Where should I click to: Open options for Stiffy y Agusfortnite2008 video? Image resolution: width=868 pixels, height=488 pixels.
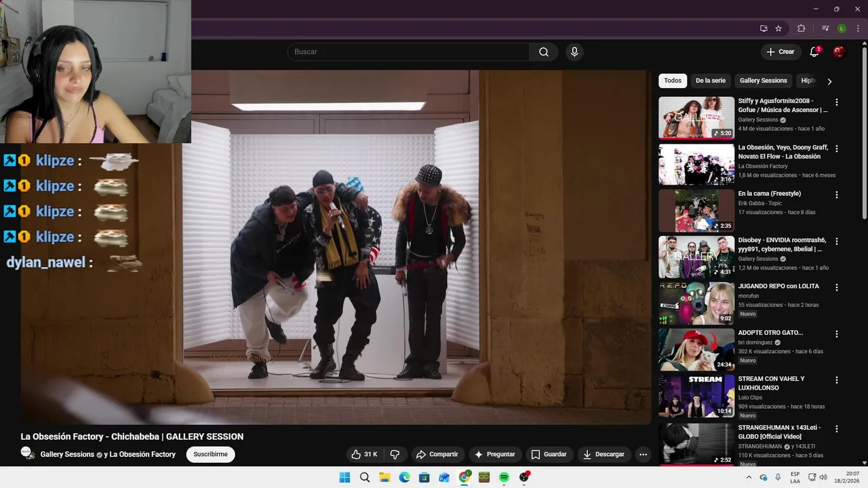pos(836,102)
